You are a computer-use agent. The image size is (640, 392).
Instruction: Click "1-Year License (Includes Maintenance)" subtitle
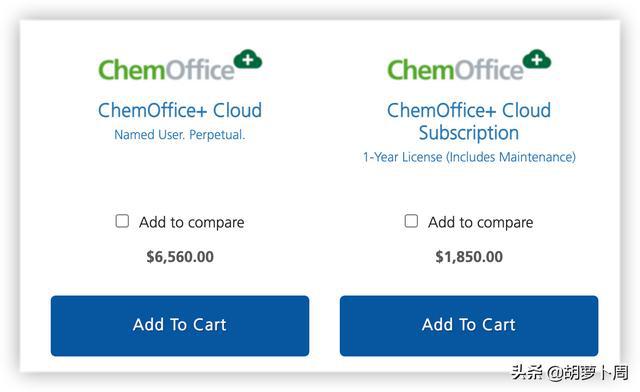pos(469,157)
